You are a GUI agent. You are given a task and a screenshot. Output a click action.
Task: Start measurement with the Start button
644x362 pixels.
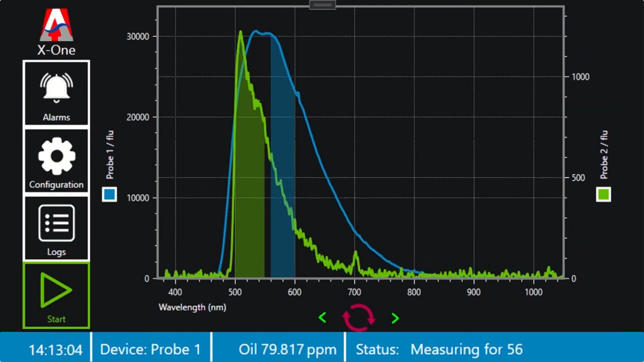(56, 296)
